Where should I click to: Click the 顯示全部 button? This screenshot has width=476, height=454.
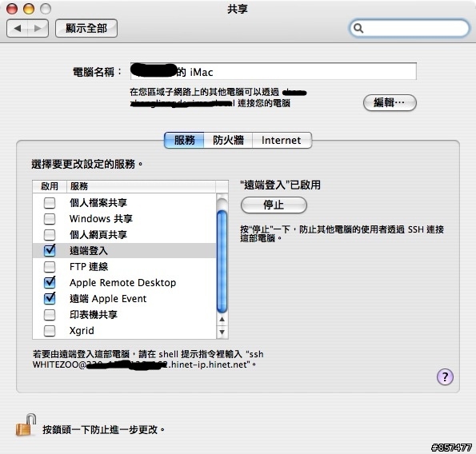pos(86,29)
